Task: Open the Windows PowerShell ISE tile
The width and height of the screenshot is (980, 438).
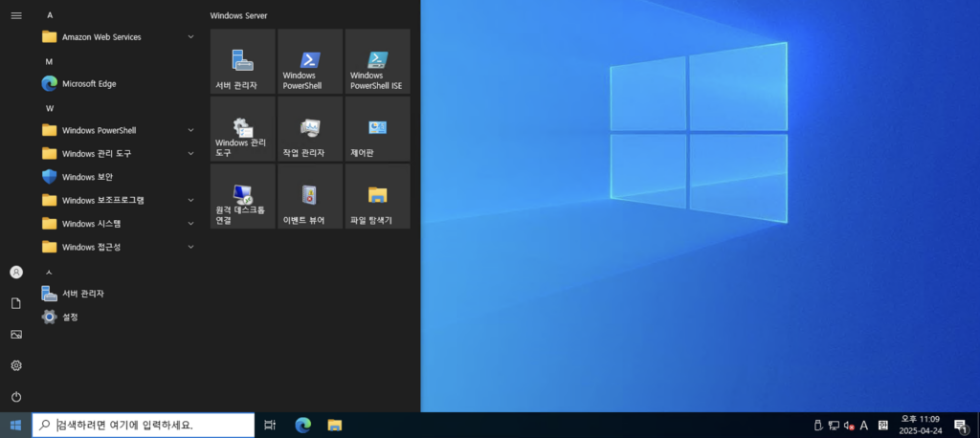Action: pyautogui.click(x=377, y=61)
